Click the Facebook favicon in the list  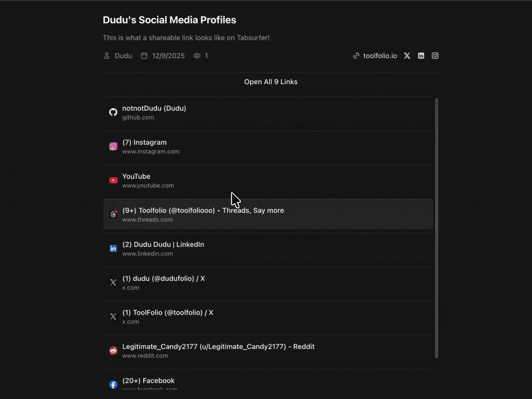(x=113, y=385)
